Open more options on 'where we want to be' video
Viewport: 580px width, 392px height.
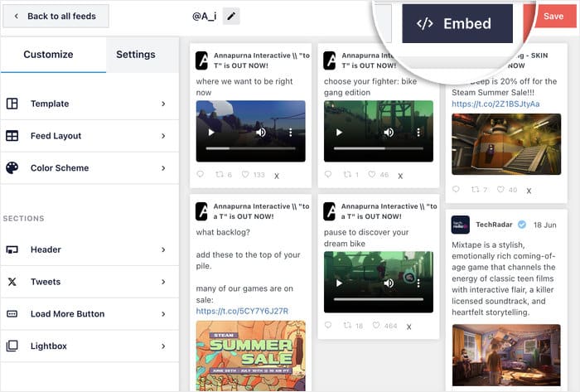(x=291, y=133)
